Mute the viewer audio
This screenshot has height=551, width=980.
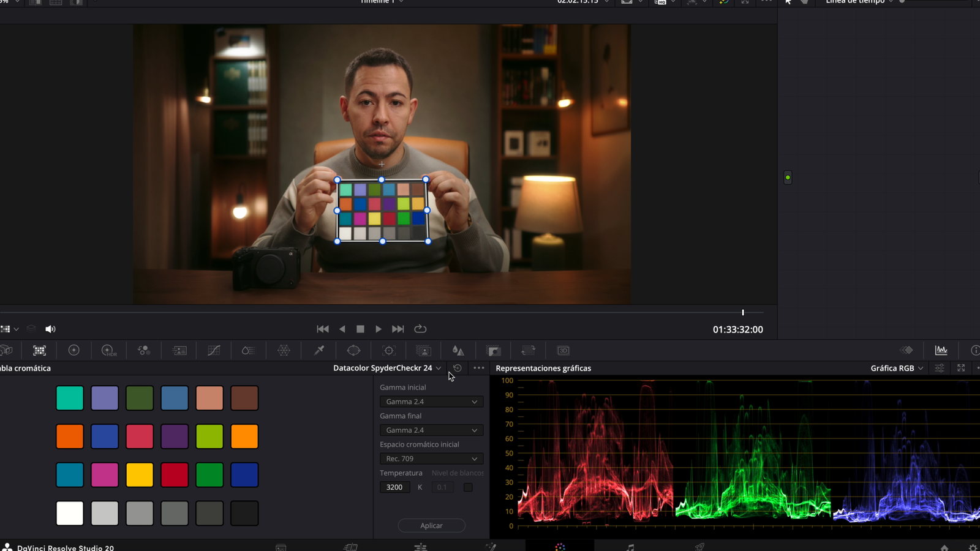coord(50,329)
